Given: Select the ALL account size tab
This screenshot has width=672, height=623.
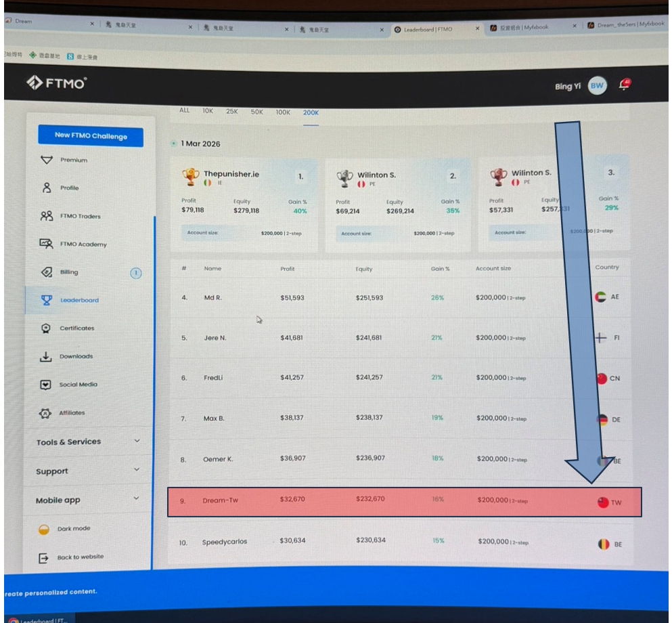Looking at the screenshot, I should coord(184,110).
